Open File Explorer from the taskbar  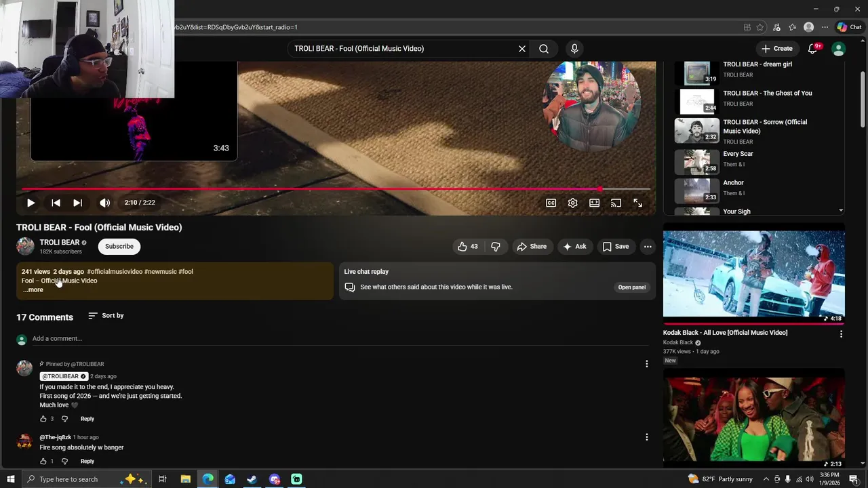coord(185,479)
